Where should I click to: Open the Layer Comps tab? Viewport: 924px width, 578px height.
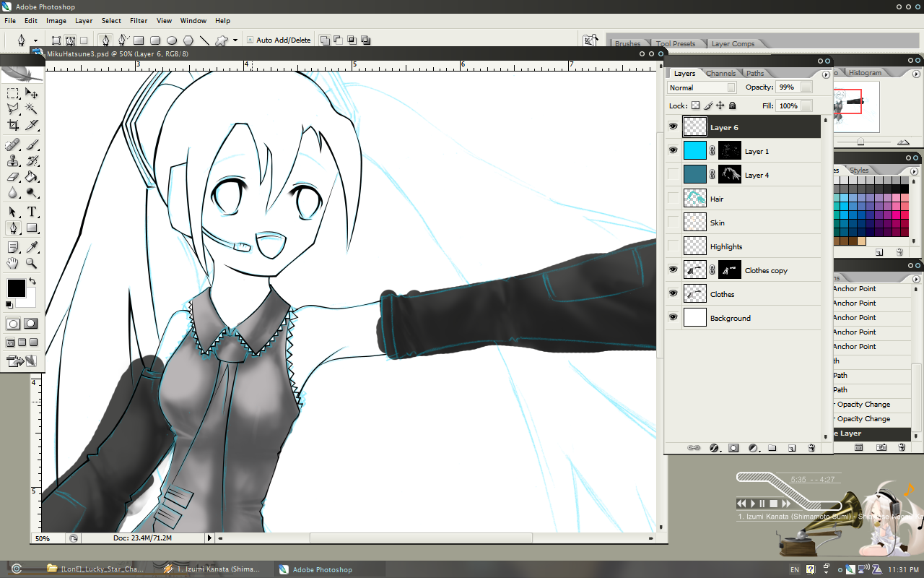click(733, 44)
